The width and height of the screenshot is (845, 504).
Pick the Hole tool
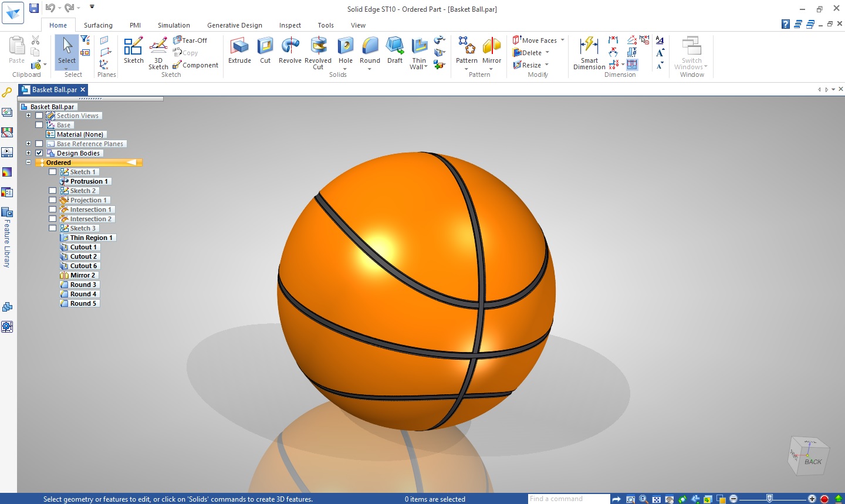(346, 51)
